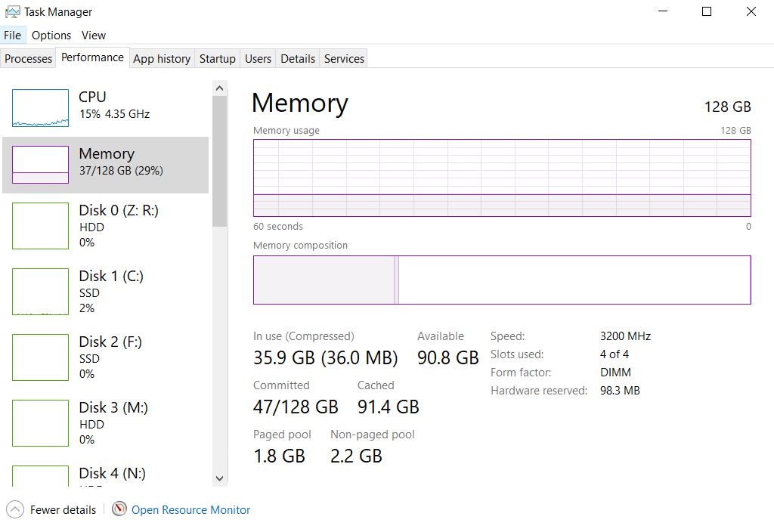774x532 pixels.
Task: Switch to the App history tab
Action: [162, 59]
